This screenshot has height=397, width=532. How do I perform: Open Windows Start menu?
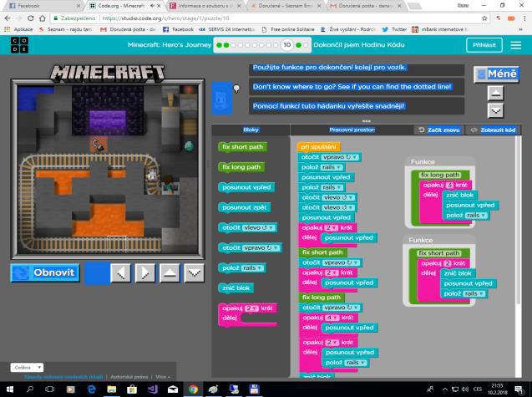(9, 389)
